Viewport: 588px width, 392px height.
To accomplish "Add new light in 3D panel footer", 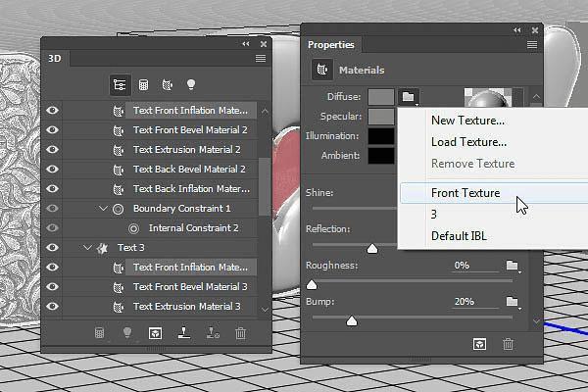I will point(127,333).
